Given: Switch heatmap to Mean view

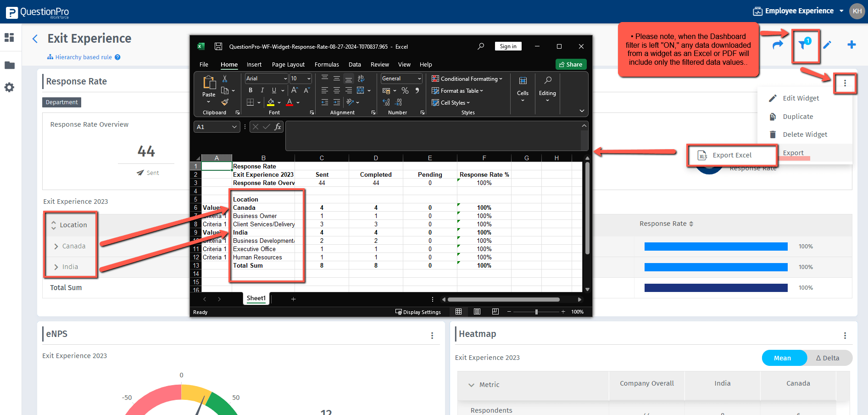Looking at the screenshot, I should point(784,358).
